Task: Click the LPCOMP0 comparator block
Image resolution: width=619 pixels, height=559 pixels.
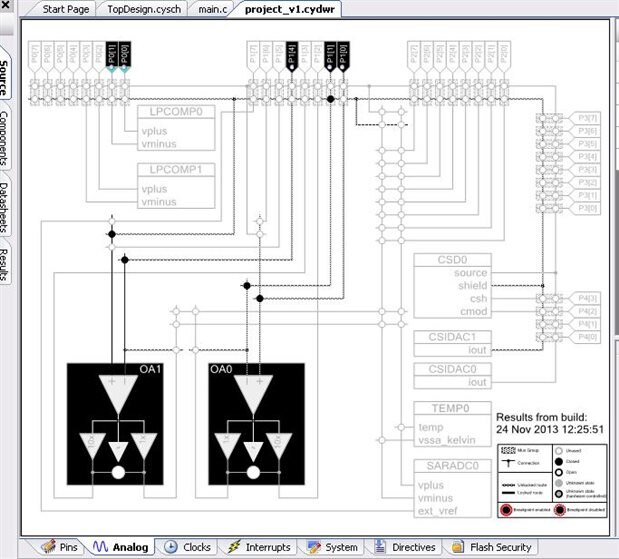Action: point(176,128)
